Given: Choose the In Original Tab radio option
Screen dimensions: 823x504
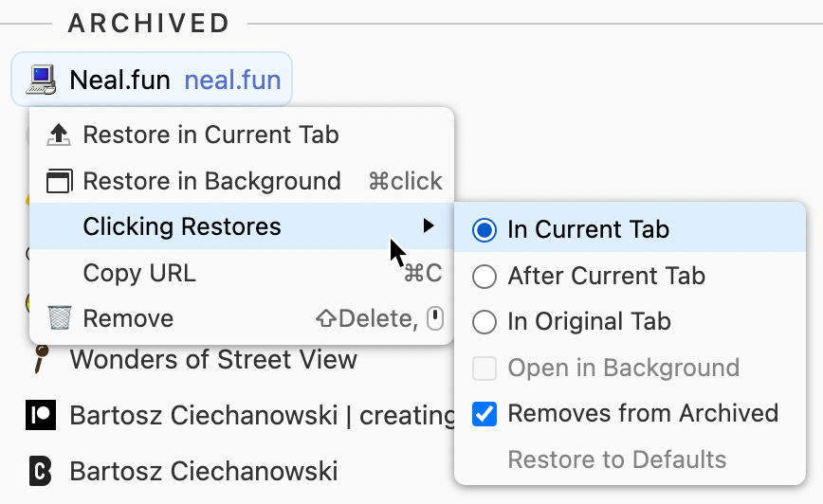Looking at the screenshot, I should [x=484, y=322].
